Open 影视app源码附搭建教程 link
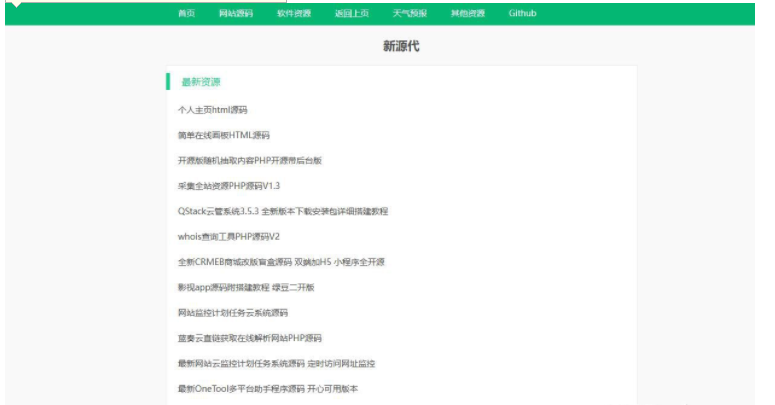 click(x=246, y=287)
